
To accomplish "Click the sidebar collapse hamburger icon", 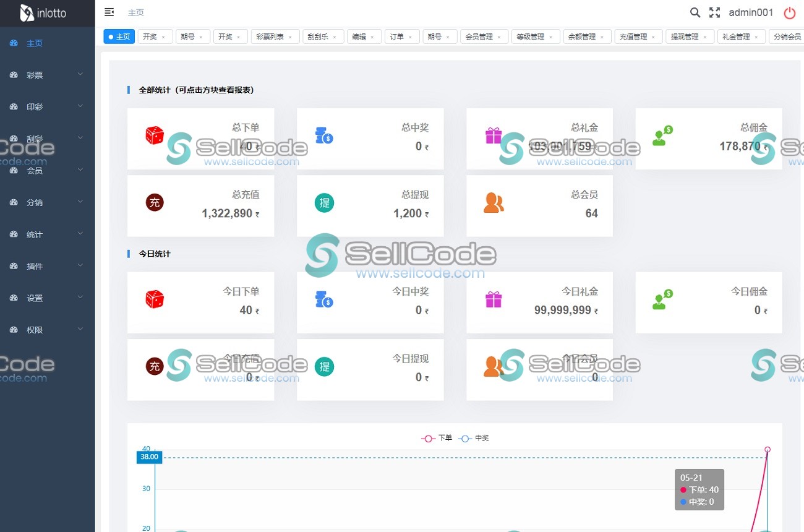I will [x=109, y=12].
